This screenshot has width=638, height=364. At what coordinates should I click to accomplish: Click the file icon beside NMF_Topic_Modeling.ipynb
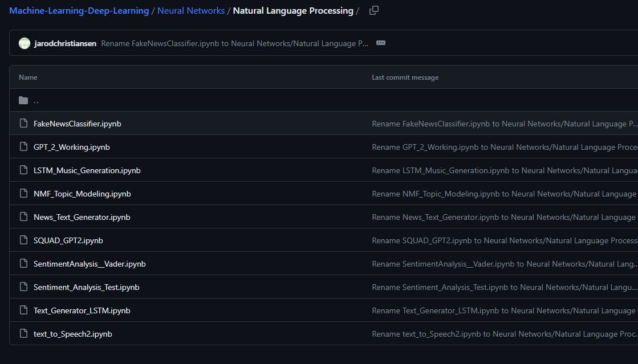click(x=23, y=194)
